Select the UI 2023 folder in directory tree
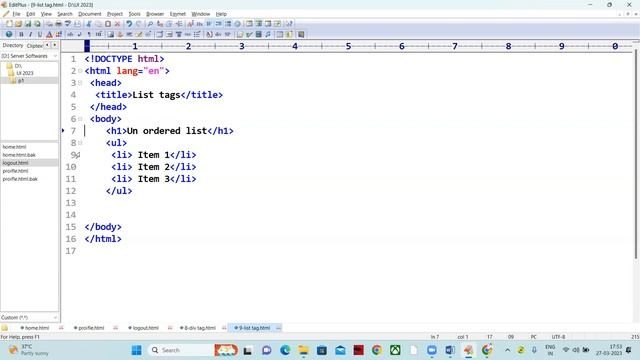The height and width of the screenshot is (360, 640). pos(24,73)
